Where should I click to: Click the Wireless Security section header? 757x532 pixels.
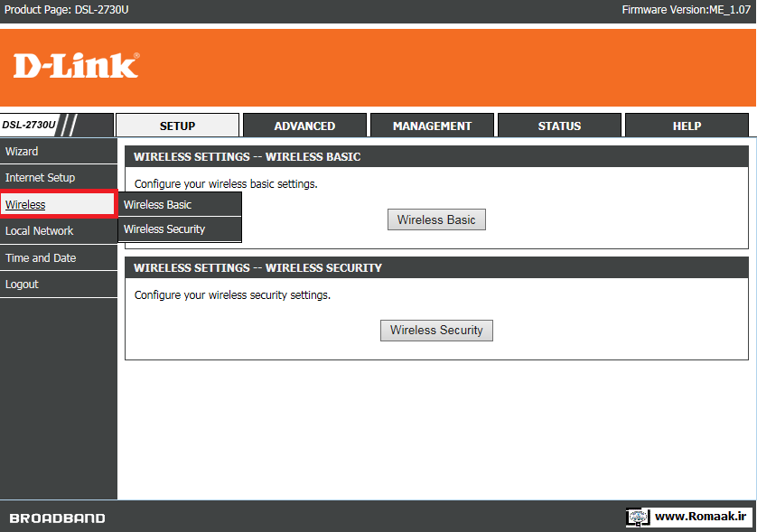(x=436, y=268)
